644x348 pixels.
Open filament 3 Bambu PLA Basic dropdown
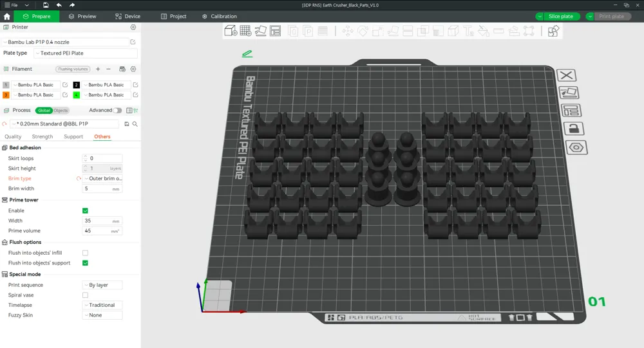point(35,95)
